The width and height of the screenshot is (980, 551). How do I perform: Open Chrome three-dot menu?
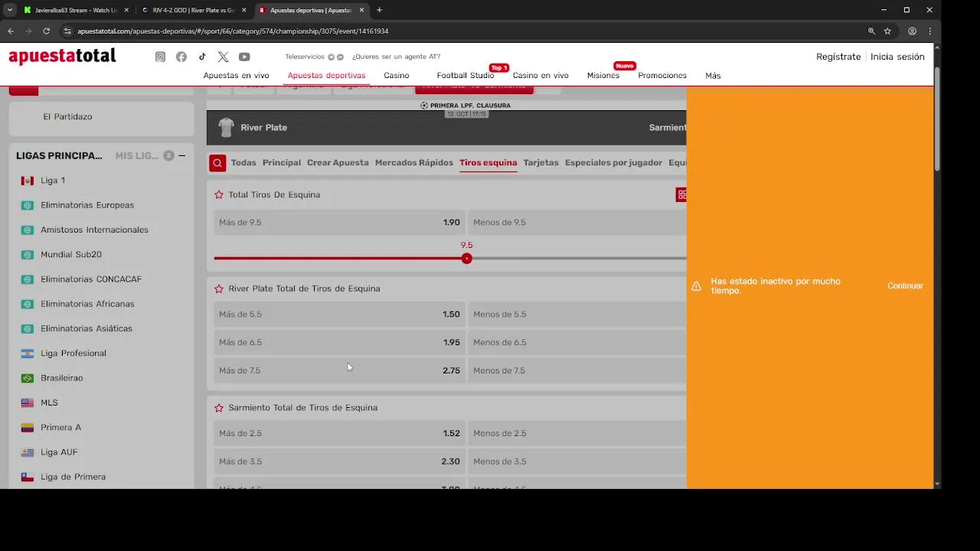pos(929,31)
